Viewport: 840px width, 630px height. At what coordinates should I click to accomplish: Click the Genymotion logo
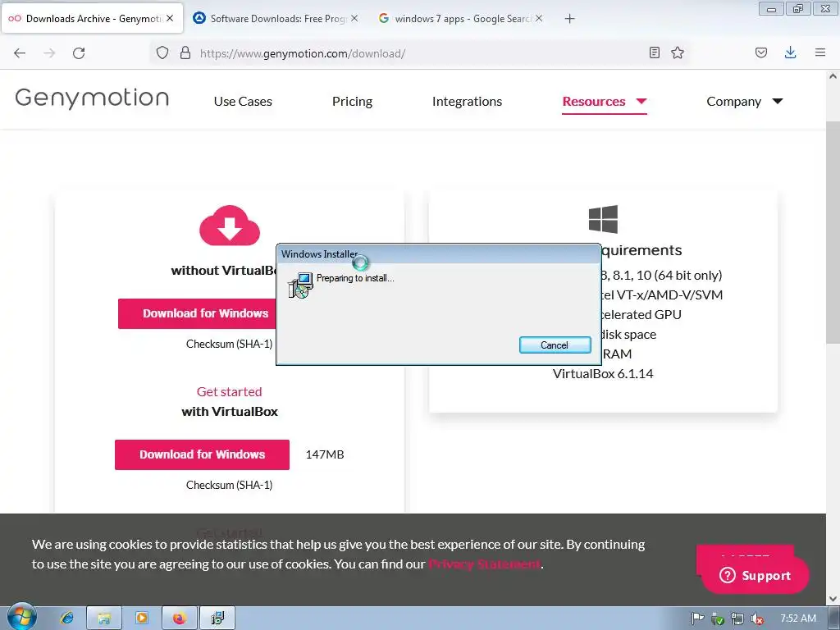92,98
